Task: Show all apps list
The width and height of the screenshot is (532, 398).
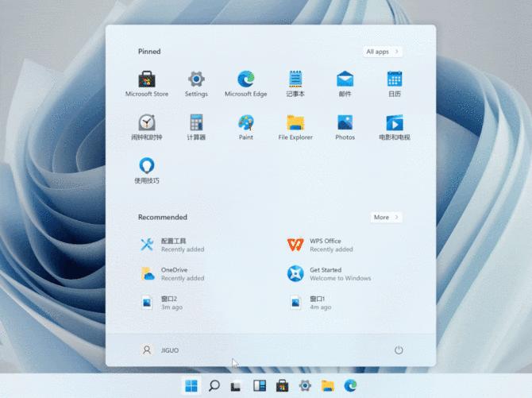Action: click(383, 52)
